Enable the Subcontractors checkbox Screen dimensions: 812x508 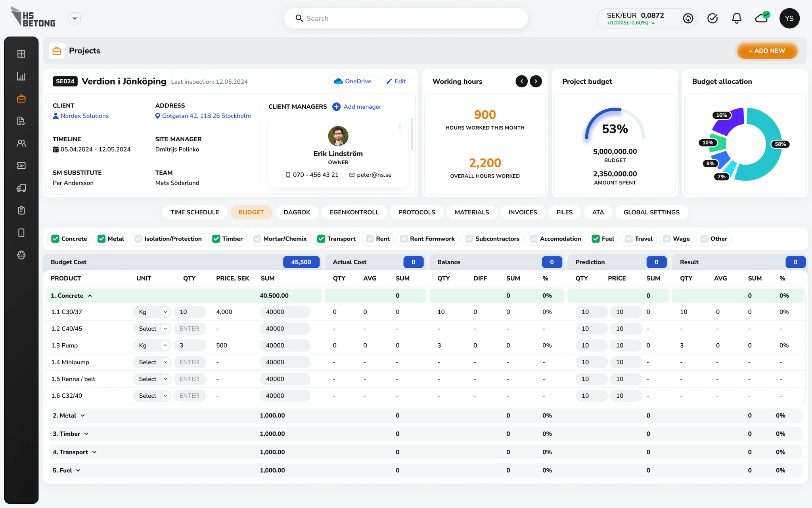pos(469,239)
